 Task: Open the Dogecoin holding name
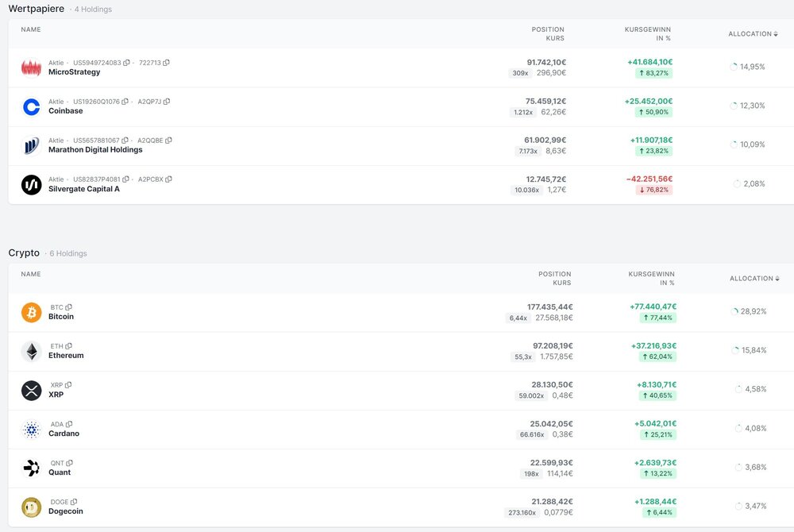(65, 511)
